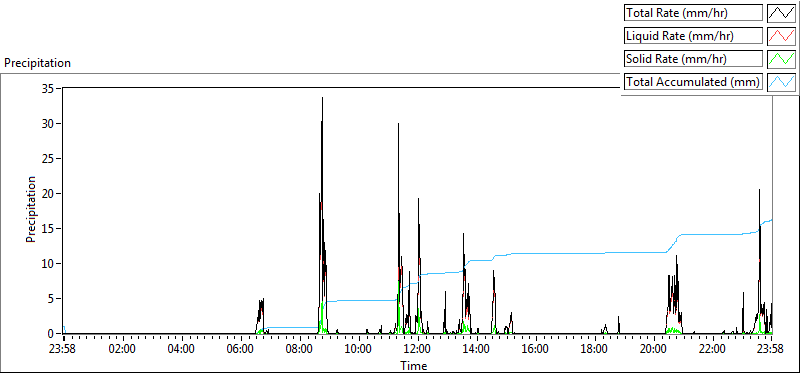Click the Time axis label

click(x=413, y=365)
